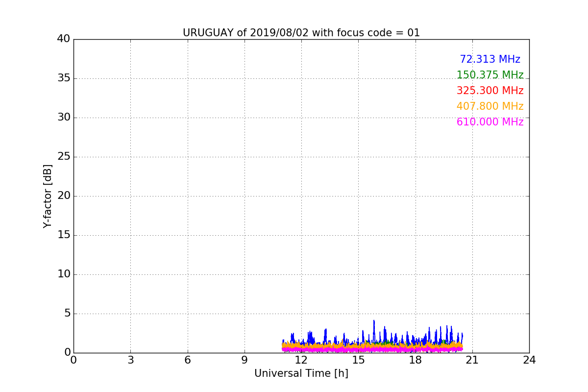
Task: Click the x-axis tick label 12
Action: [x=301, y=360]
